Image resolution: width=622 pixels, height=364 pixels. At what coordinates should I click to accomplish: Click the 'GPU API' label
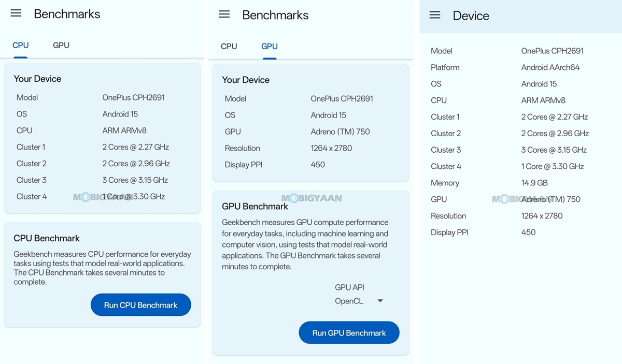pos(350,287)
